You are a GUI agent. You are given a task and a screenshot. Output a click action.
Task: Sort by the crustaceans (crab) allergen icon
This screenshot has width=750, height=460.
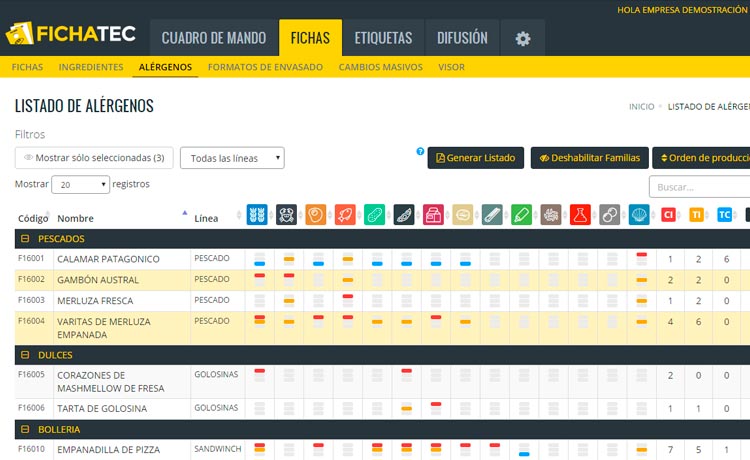286,215
